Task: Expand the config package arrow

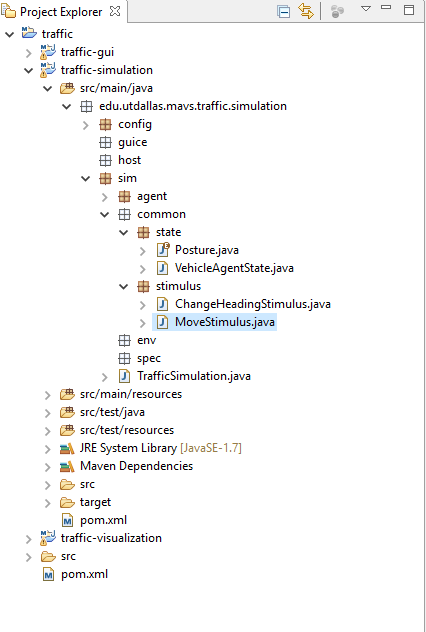Action: (85, 125)
